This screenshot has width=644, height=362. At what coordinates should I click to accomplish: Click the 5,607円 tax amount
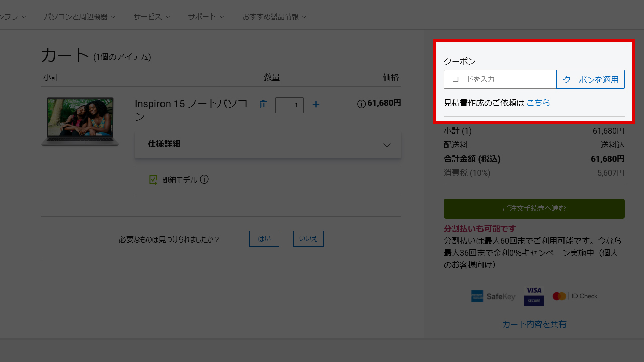611,173
